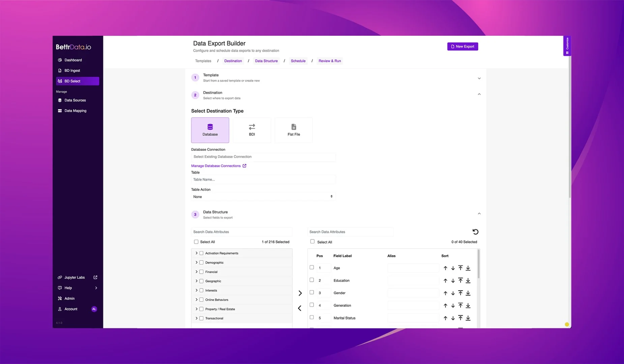Open the Table Action dropdown
The height and width of the screenshot is (364, 624).
click(x=263, y=197)
